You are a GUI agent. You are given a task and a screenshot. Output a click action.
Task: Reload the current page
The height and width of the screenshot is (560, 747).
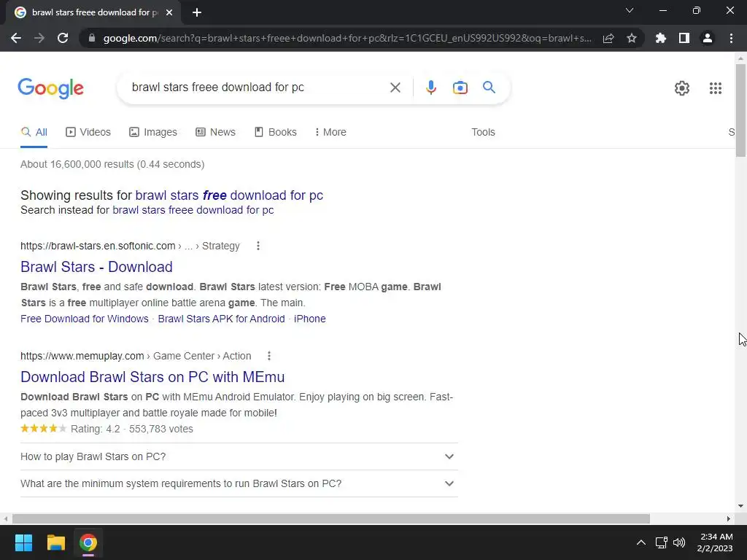[63, 38]
